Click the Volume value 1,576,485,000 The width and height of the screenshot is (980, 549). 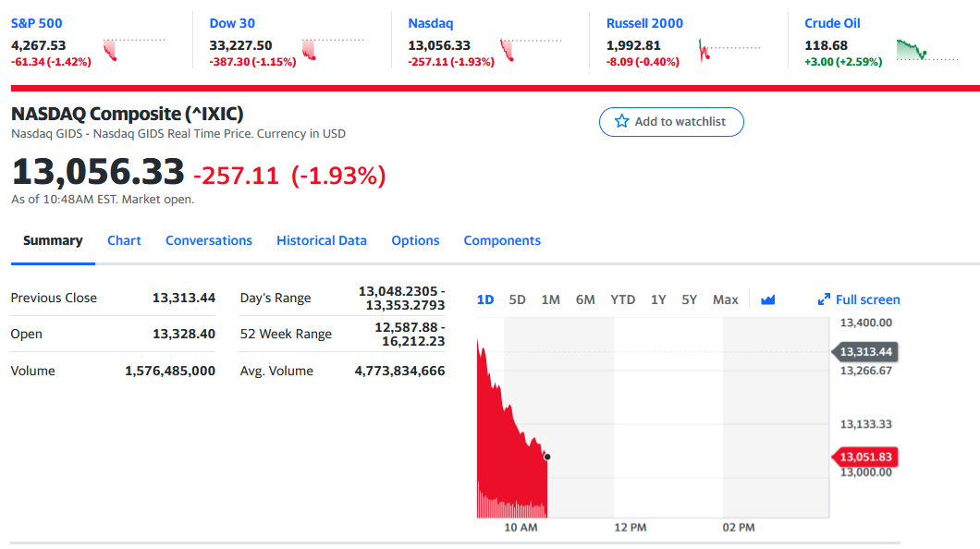(170, 371)
